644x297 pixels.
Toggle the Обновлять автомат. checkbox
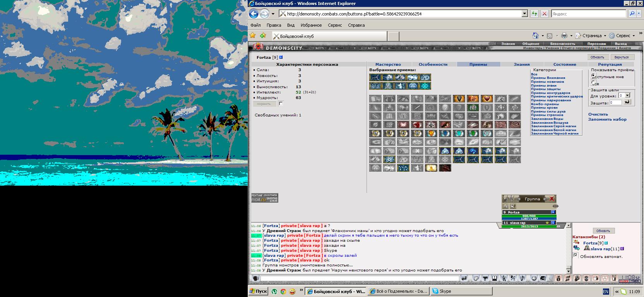(x=575, y=255)
